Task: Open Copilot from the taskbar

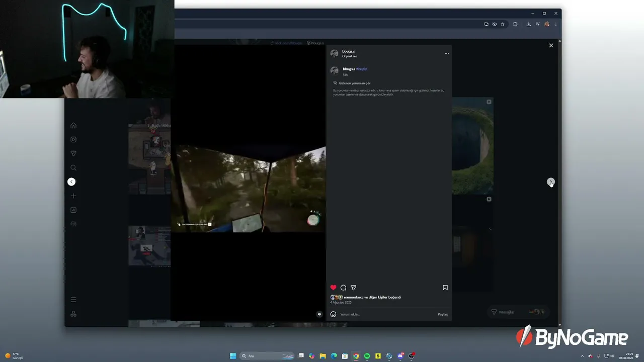Action: [x=311, y=356]
